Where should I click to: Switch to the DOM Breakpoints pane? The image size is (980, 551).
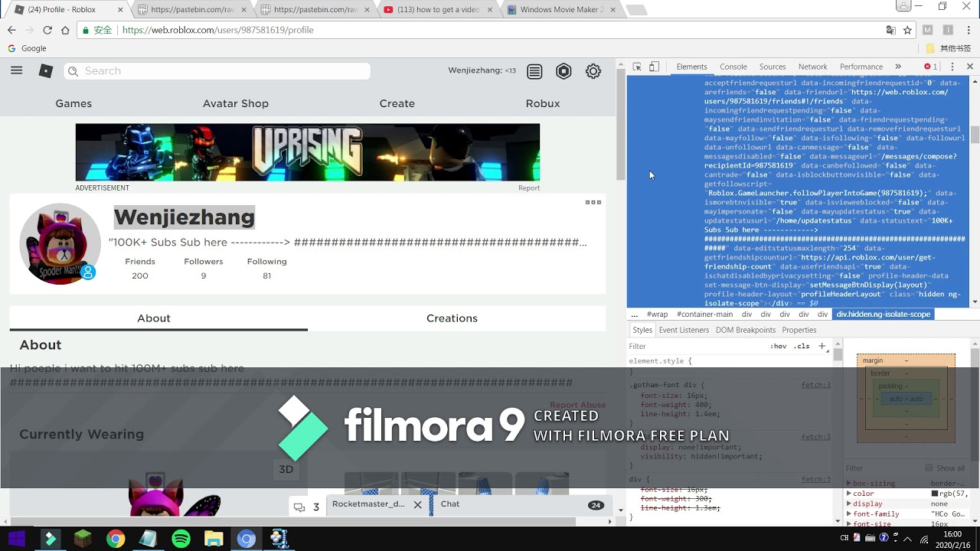point(746,330)
